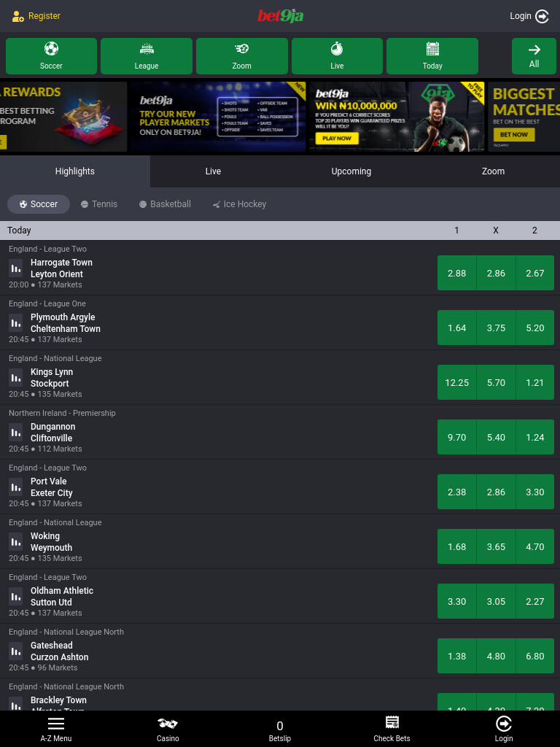560x747 pixels.
Task: Show all sports with the All arrow
Action: click(534, 56)
